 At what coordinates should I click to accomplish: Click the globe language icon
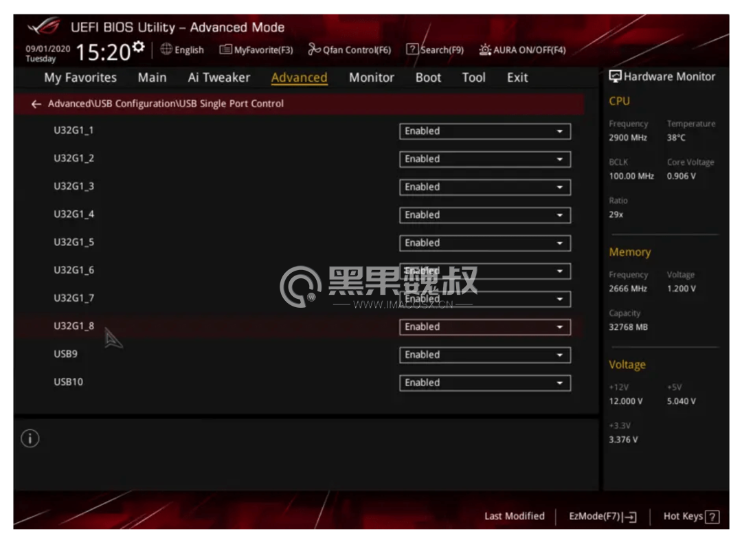(x=166, y=49)
